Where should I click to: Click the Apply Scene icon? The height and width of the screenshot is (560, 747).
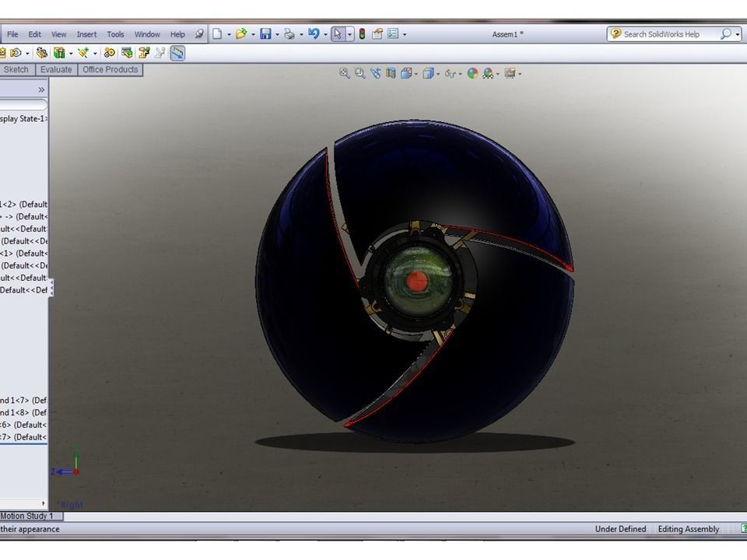[x=488, y=73]
